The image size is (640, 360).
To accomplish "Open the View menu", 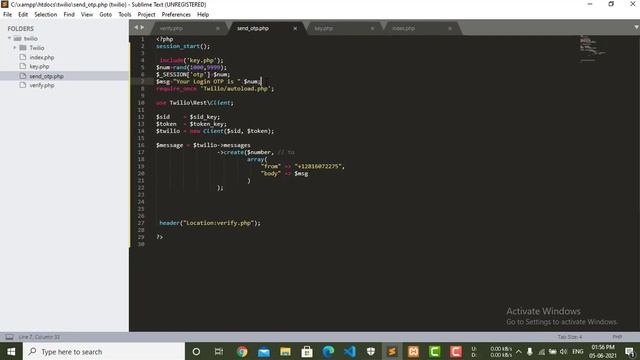I will click(x=87, y=14).
